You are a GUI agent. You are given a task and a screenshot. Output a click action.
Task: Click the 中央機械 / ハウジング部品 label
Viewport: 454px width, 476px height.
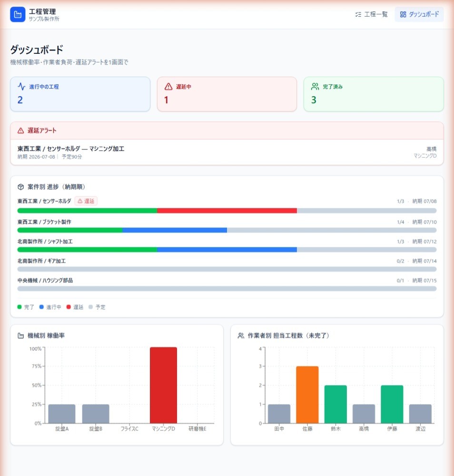(45, 280)
